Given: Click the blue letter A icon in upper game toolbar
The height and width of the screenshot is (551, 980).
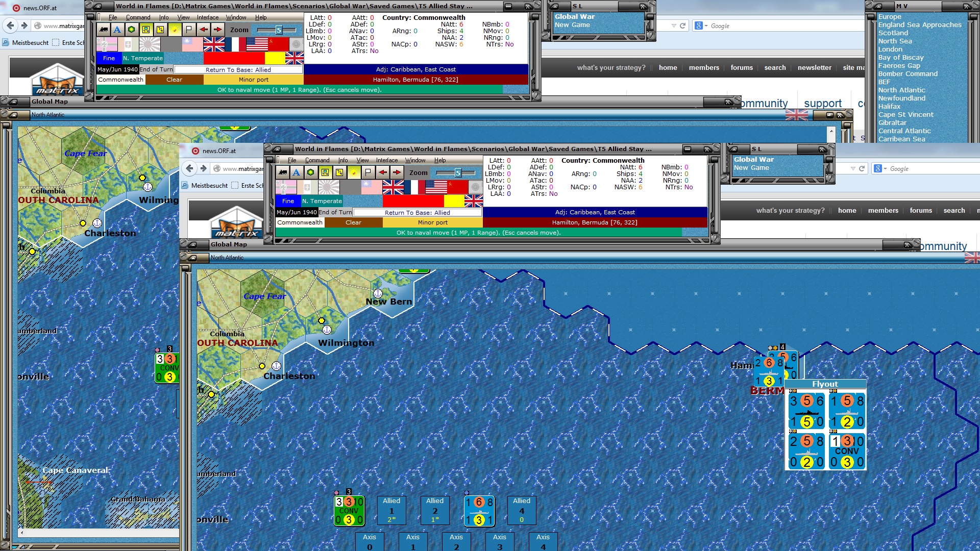Looking at the screenshot, I should [x=117, y=30].
